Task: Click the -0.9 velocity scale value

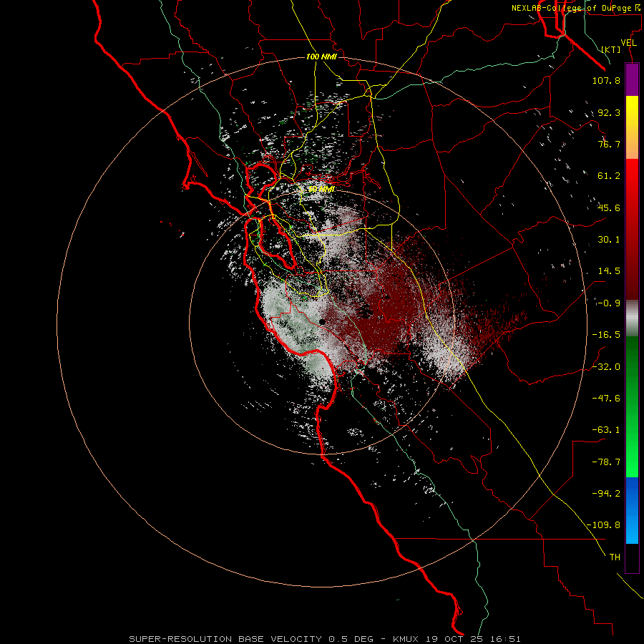Action: coord(608,303)
